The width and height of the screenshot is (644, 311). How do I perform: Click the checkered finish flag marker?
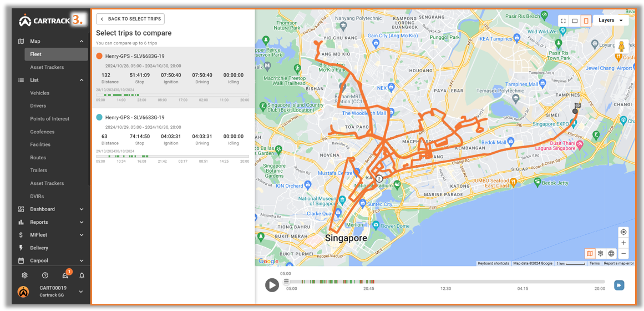click(577, 106)
